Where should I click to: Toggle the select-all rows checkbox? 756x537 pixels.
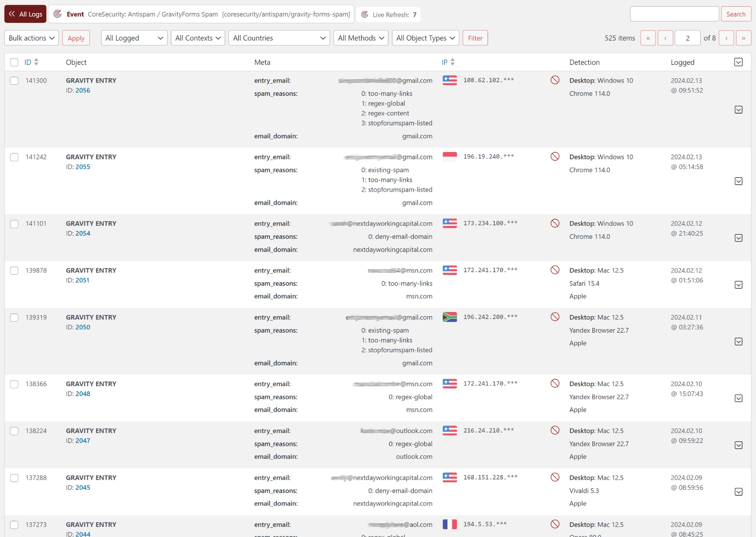(x=14, y=62)
